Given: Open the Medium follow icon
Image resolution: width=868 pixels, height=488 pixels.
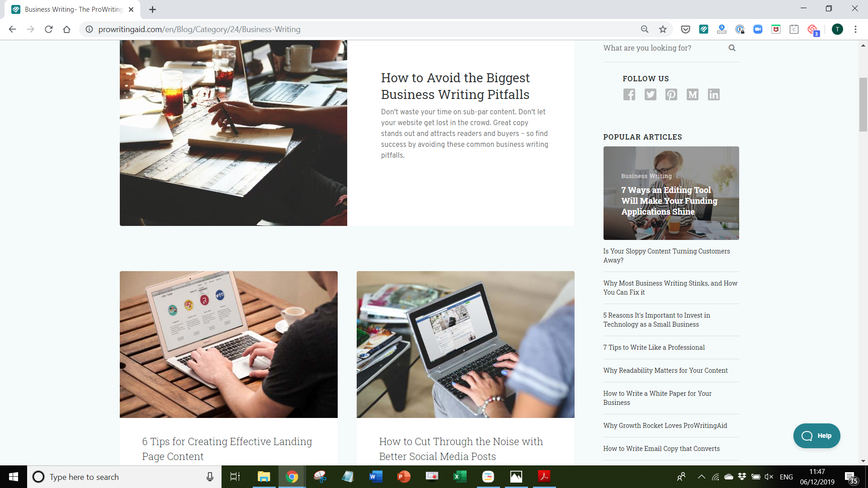Looking at the screenshot, I should click(x=693, y=94).
